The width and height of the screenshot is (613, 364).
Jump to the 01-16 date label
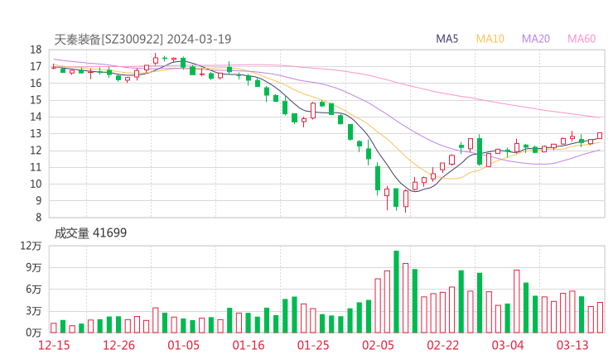point(249,344)
